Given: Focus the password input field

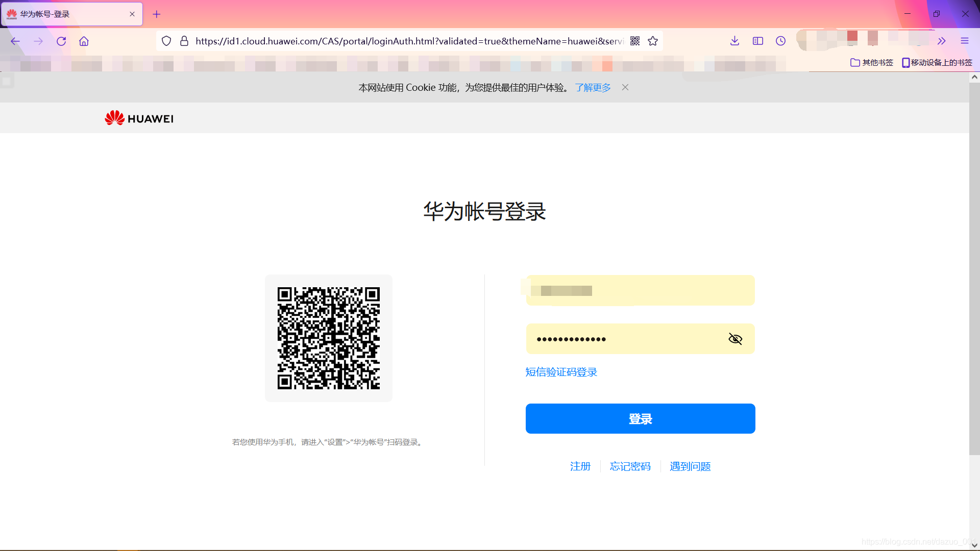Looking at the screenshot, I should point(640,339).
